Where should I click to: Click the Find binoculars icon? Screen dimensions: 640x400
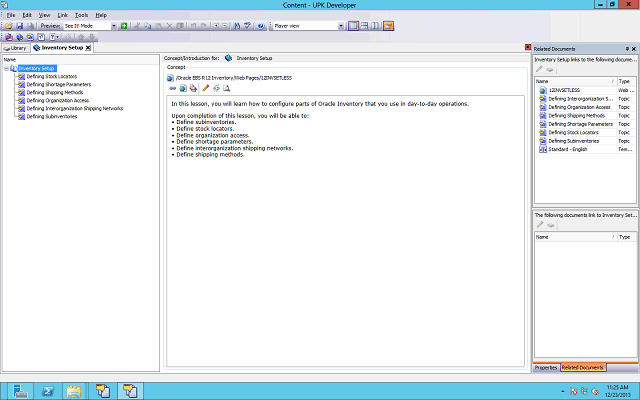click(236, 26)
